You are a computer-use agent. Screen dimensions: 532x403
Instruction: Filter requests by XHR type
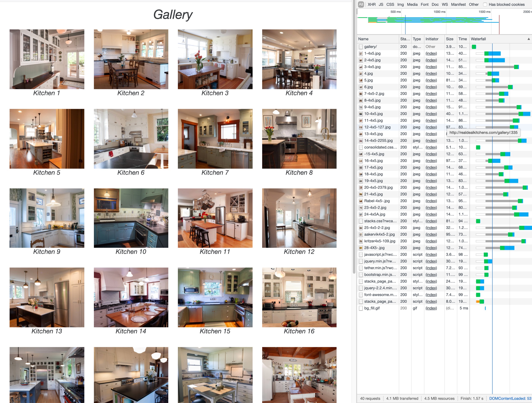(x=371, y=4)
